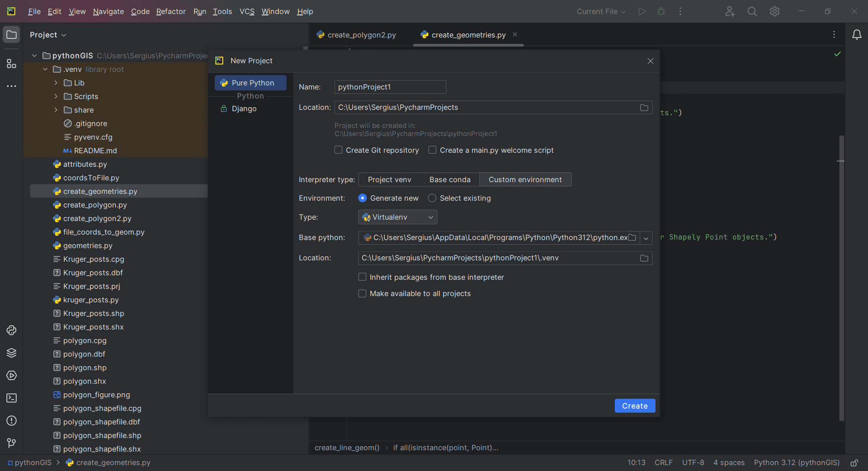Show more tool windows ellipsis

coord(11,86)
